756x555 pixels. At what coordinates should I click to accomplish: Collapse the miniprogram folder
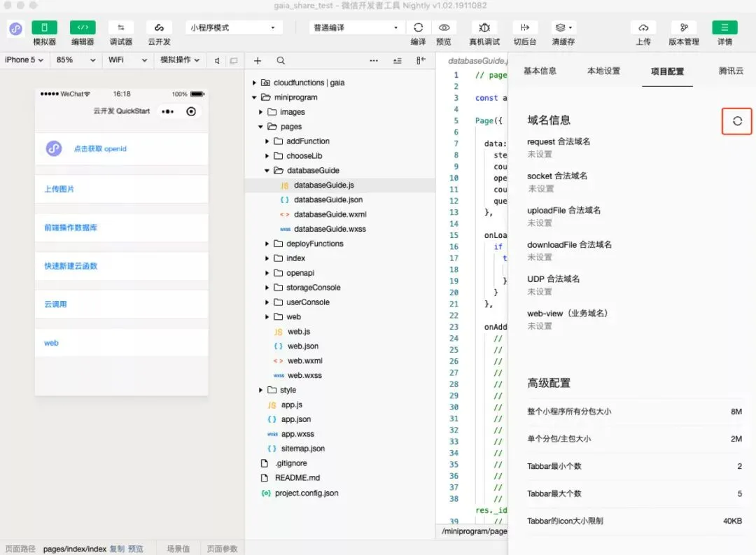tap(254, 97)
